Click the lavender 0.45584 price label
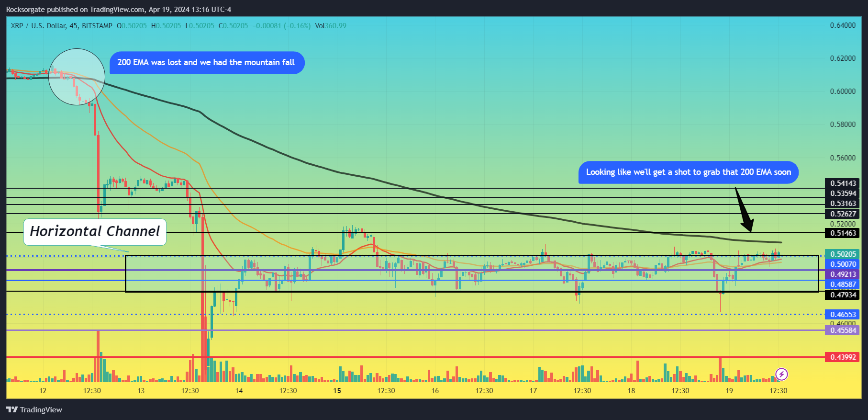This screenshot has height=420, width=868. [842, 330]
